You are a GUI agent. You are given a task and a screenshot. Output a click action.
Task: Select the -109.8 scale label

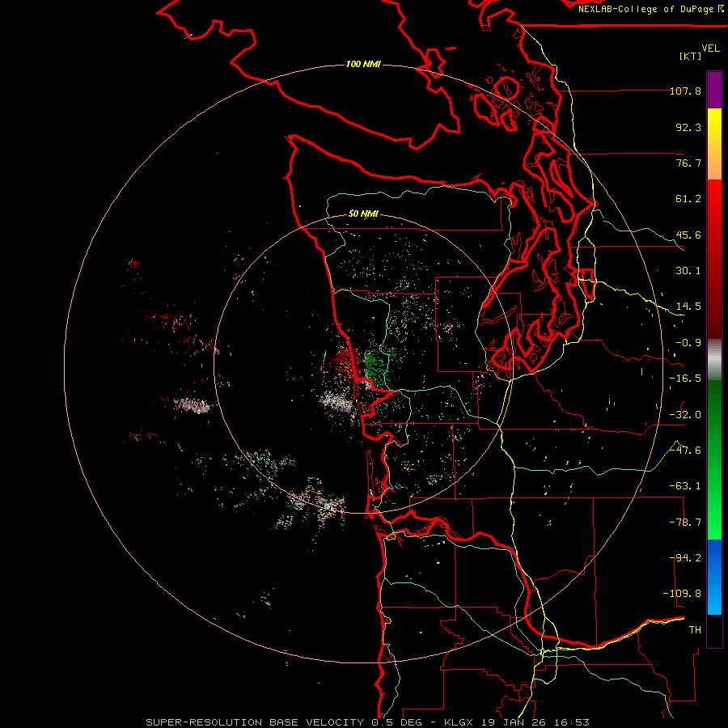click(683, 594)
